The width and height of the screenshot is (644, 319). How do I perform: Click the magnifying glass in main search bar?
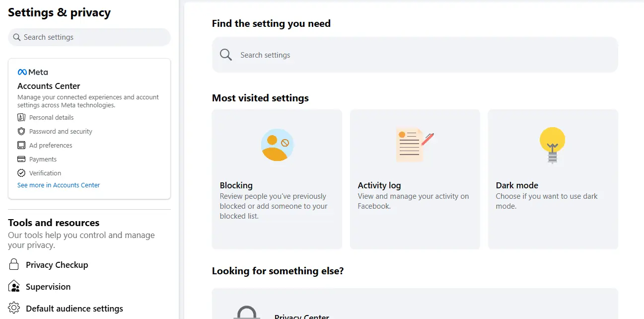point(225,55)
